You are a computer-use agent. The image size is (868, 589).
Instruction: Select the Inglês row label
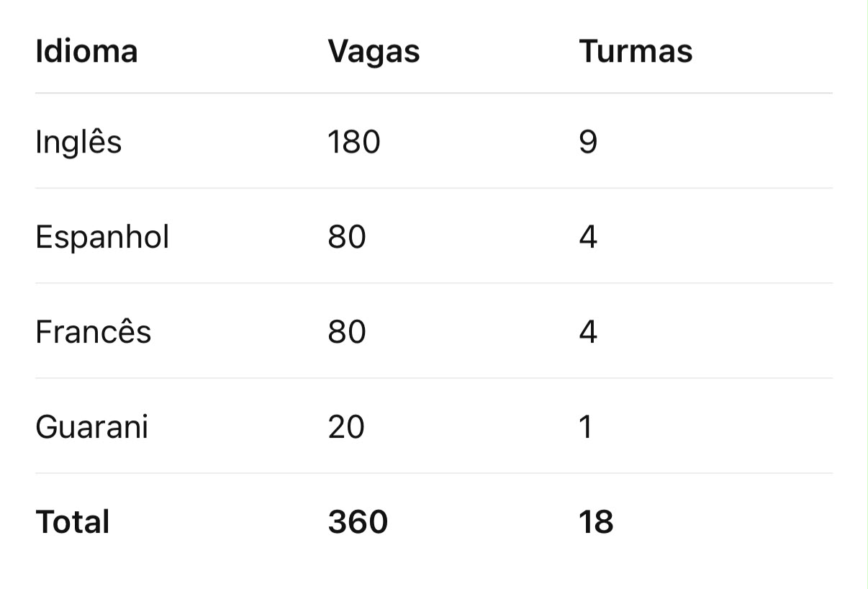pos(78,143)
